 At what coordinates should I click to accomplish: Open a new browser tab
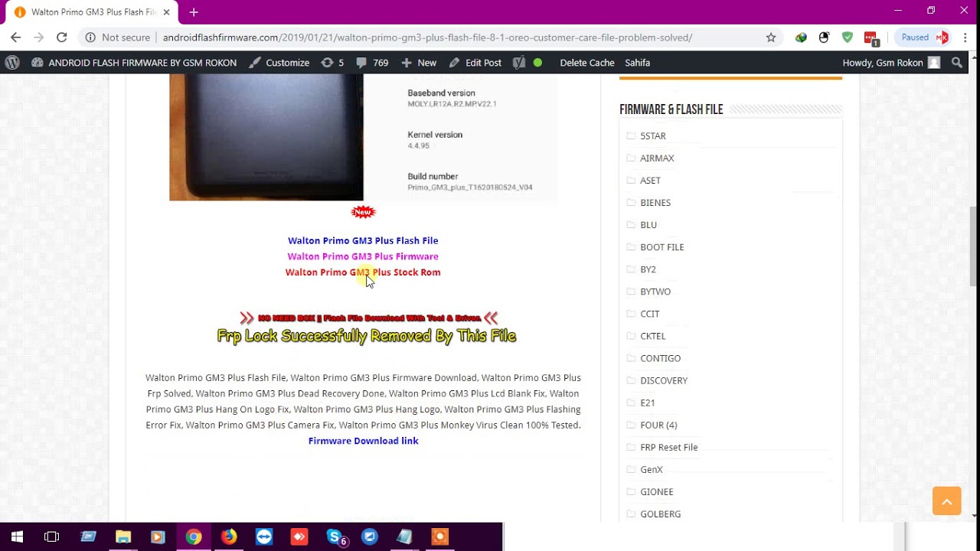tap(194, 12)
